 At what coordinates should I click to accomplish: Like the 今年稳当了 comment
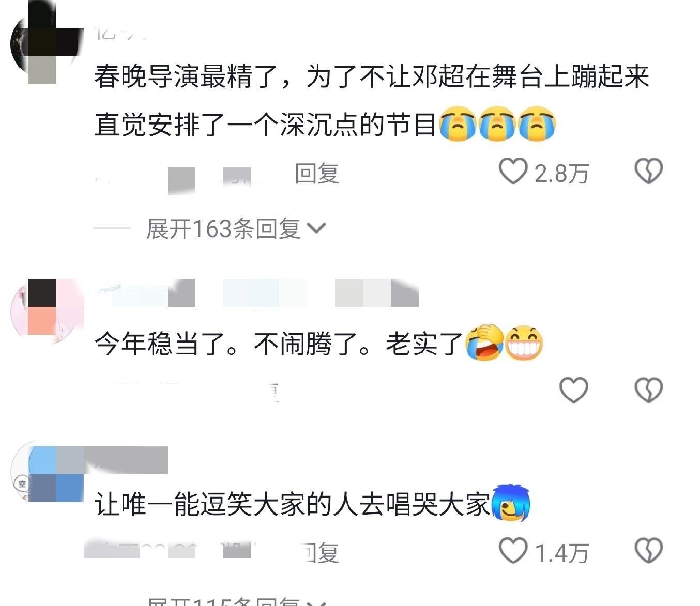pyautogui.click(x=574, y=390)
